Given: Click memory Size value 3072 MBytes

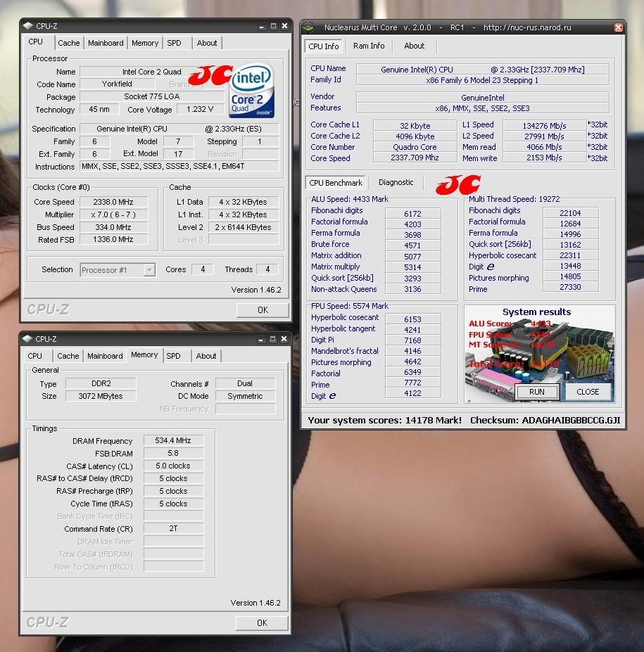Looking at the screenshot, I should pyautogui.click(x=101, y=396).
